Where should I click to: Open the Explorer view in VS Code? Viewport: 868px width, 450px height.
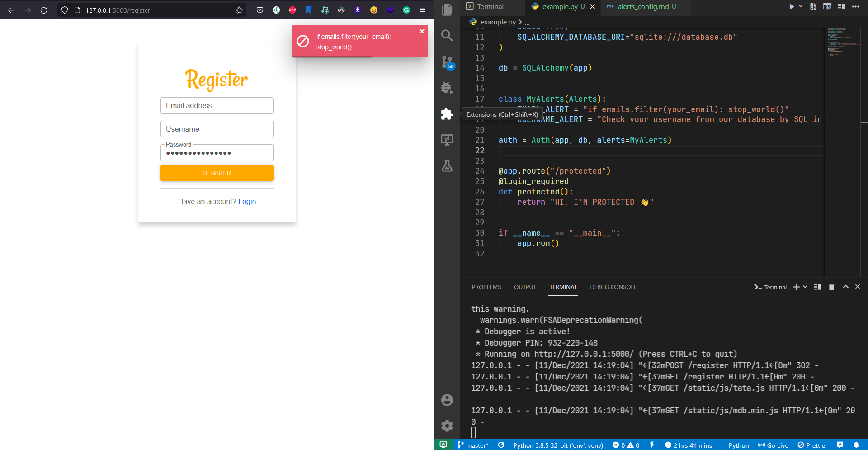coord(447,9)
